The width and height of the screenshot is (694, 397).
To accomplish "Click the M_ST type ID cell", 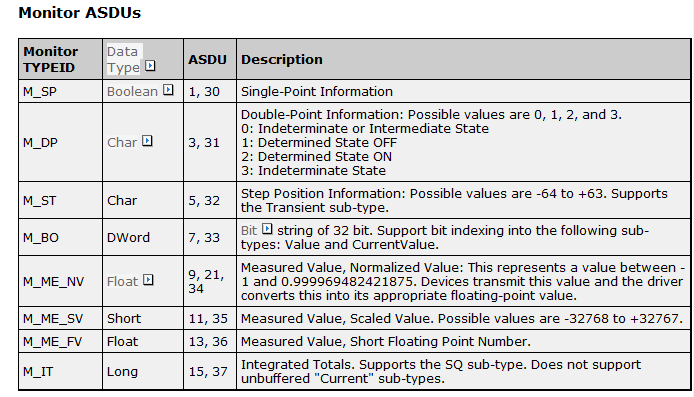I will click(61, 200).
